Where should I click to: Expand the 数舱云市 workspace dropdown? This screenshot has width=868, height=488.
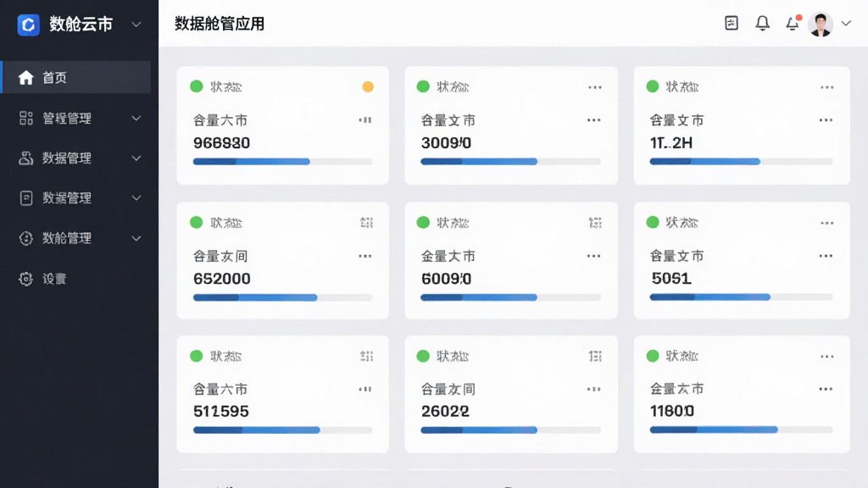point(136,25)
